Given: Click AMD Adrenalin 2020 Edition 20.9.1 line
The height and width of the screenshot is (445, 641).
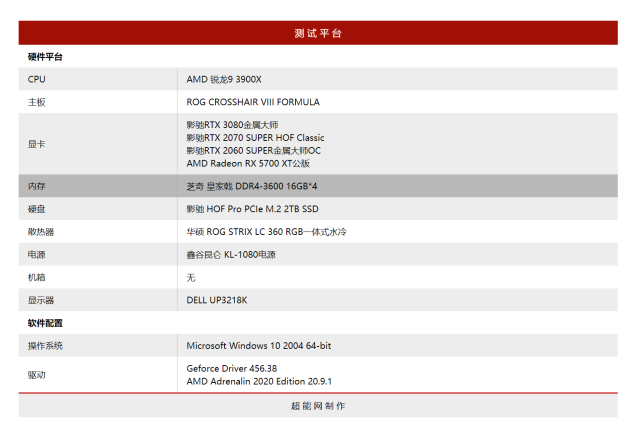Looking at the screenshot, I should 259,381.
